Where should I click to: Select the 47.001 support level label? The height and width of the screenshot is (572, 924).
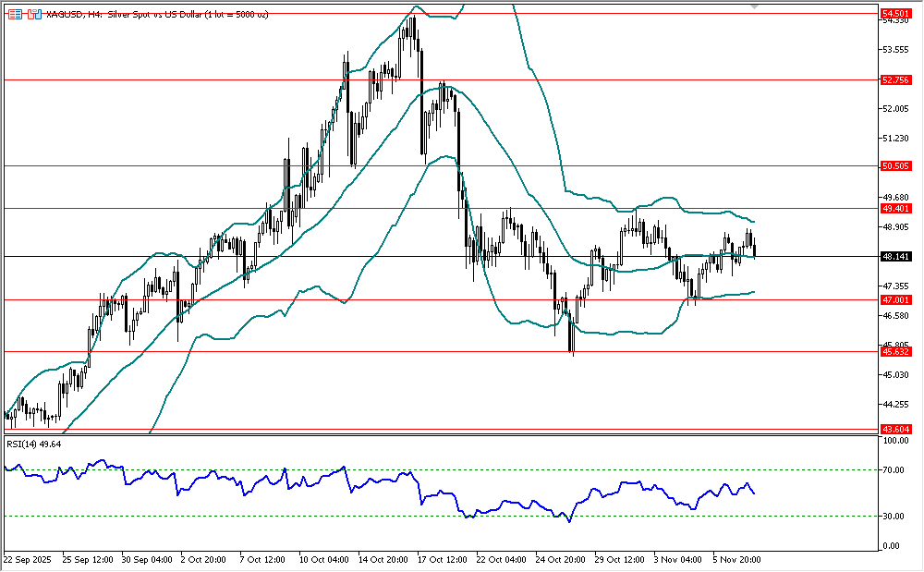click(x=895, y=300)
